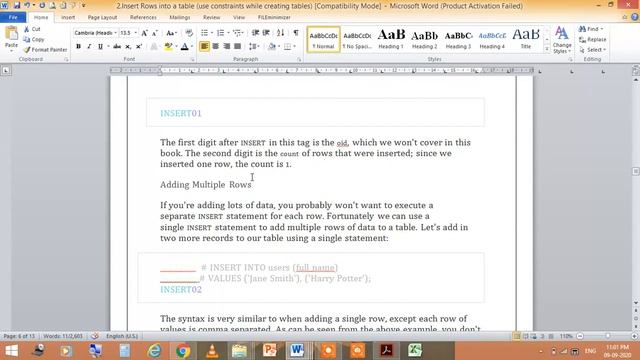Sort text with the A-Z icon
Image resolution: width=640 pixels, height=360 pixels.
click(x=280, y=33)
